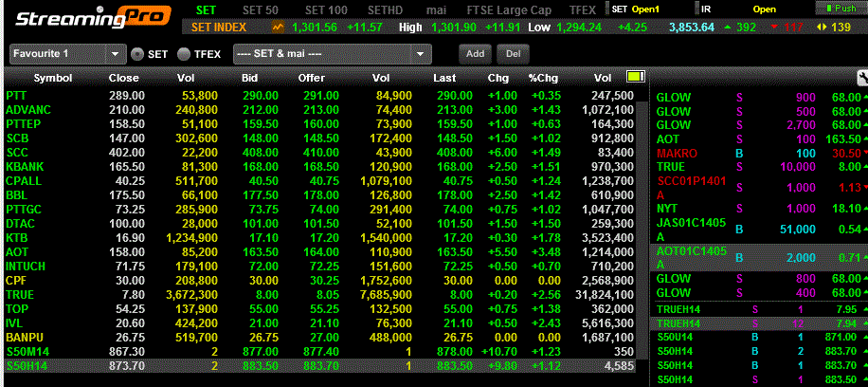Sort by the Last column header

coord(444,78)
